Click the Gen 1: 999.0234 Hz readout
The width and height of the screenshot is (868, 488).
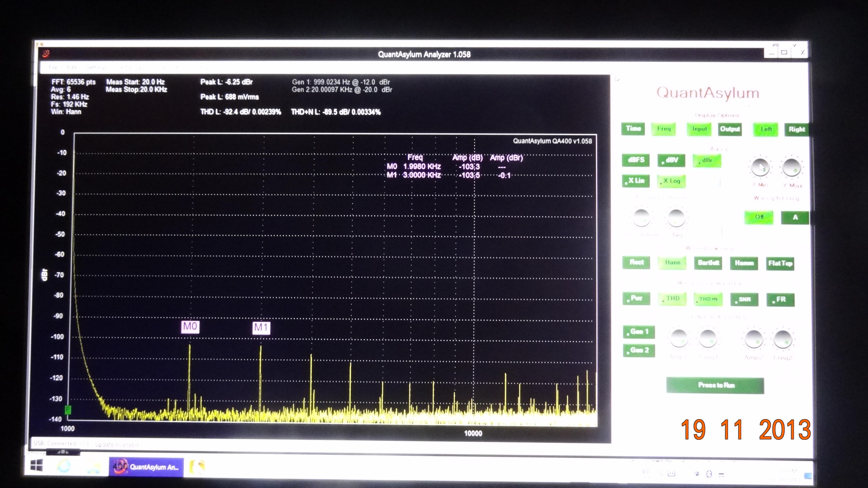tap(341, 82)
